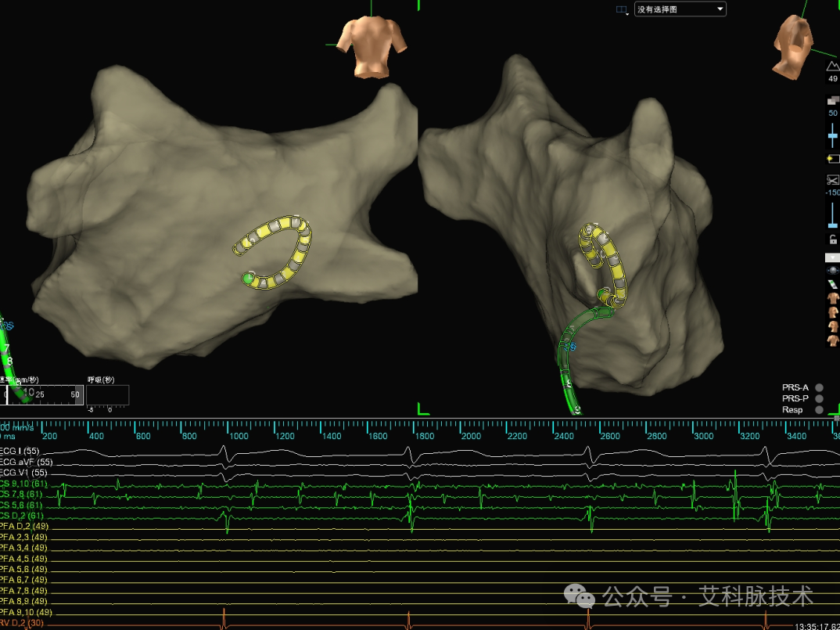This screenshot has width=840, height=630.
Task: Expand the white down-arrow view panel
Action: point(832,258)
